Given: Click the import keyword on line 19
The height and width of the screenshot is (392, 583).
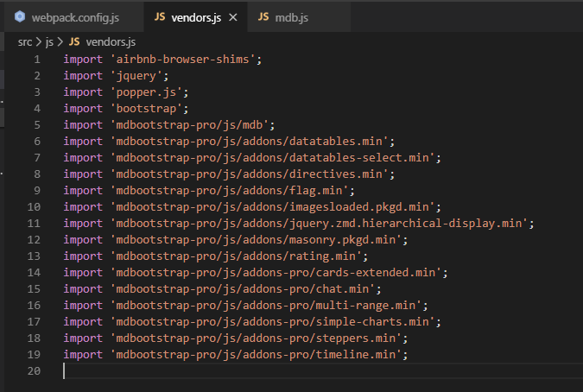Looking at the screenshot, I should pyautogui.click(x=83, y=355).
